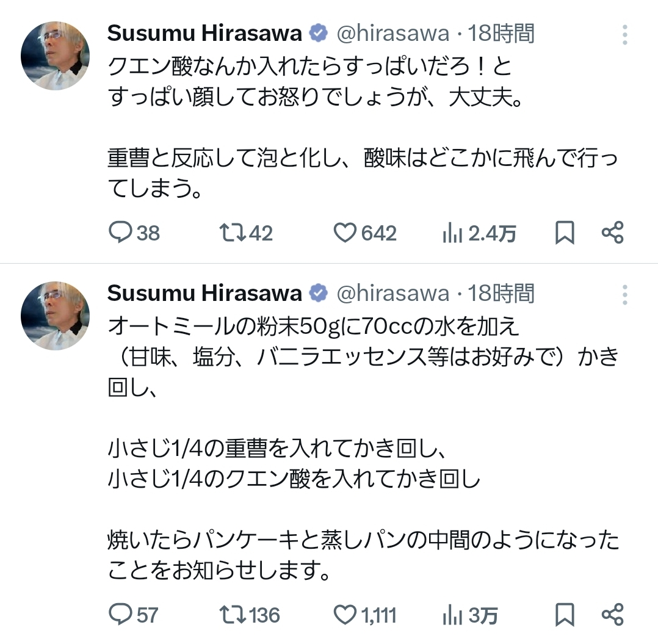Open more options on the oatmeal tweet
658x644 pixels.
point(624,295)
